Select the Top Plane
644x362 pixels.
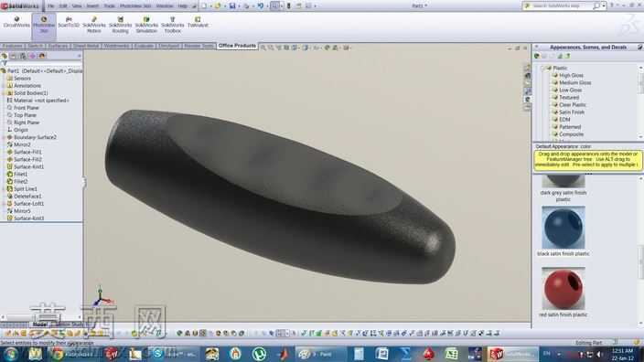[22, 115]
